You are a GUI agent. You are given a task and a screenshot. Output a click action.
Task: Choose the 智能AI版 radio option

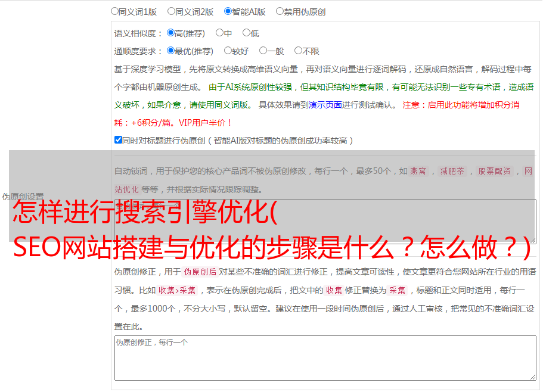tap(228, 11)
